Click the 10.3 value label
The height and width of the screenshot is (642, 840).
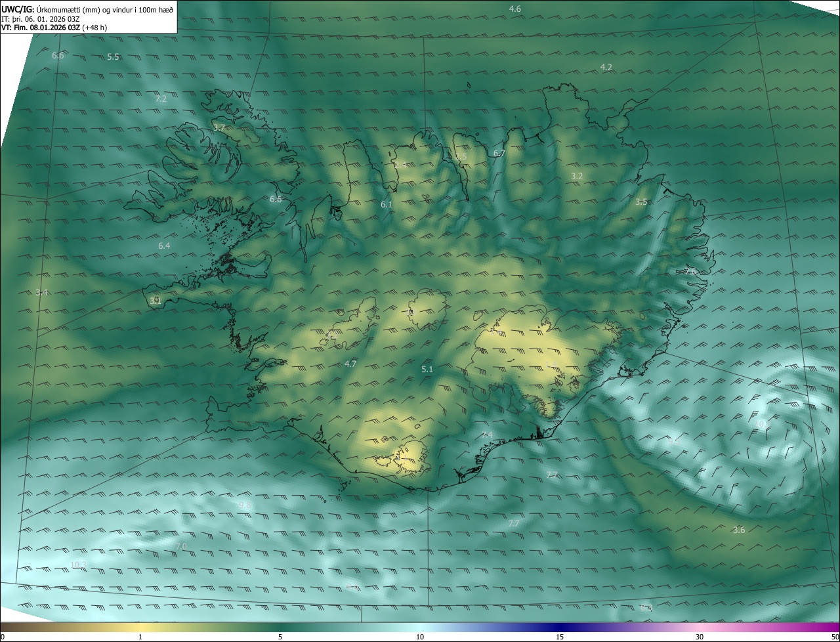click(x=78, y=565)
